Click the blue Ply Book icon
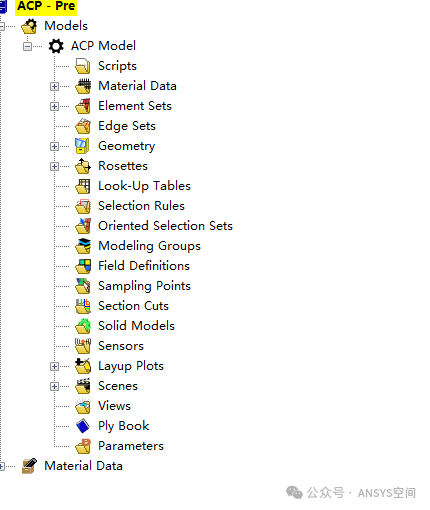 (x=83, y=426)
